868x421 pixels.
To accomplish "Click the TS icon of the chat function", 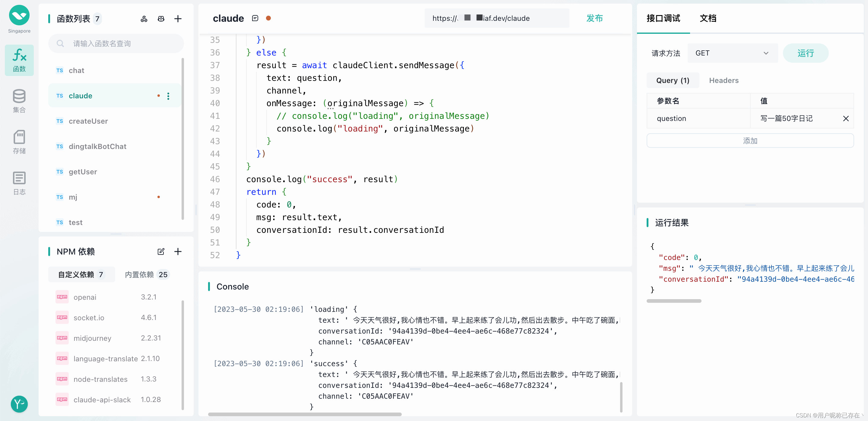I will [x=60, y=70].
